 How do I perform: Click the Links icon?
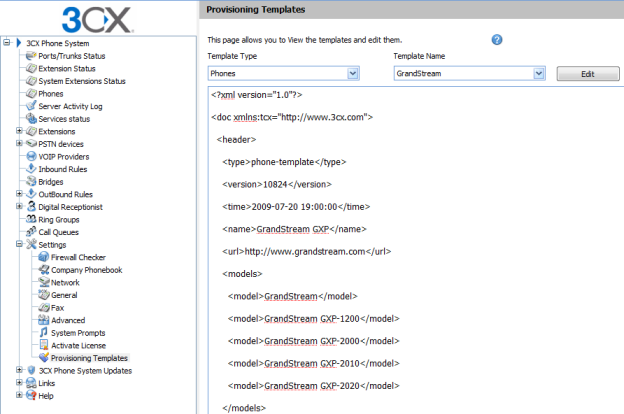click(x=31, y=383)
